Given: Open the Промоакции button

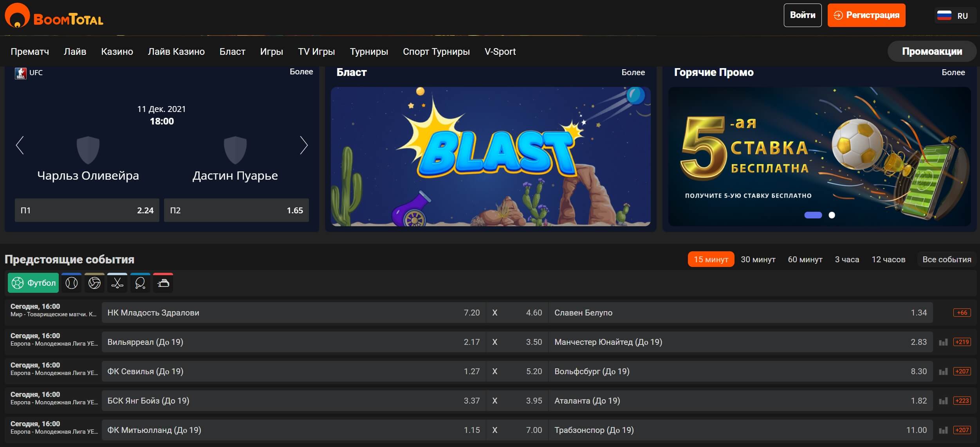Looking at the screenshot, I should point(932,51).
